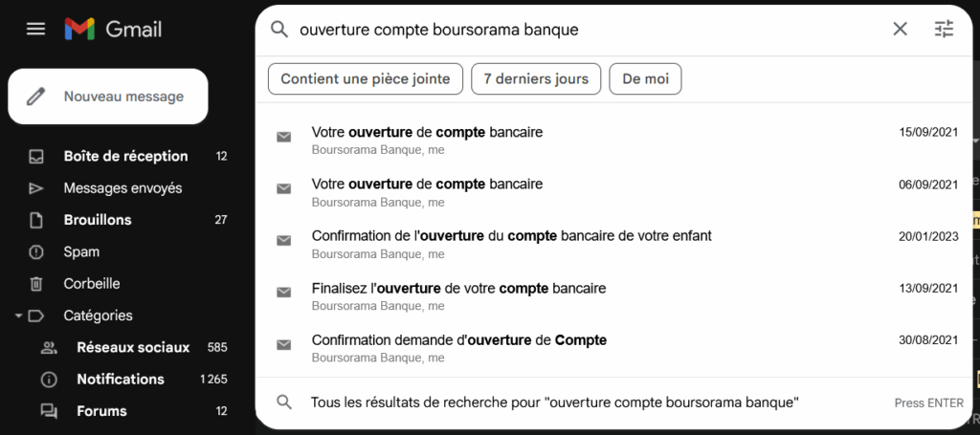The image size is (980, 435).
Task: Click the magnifier icon in search bar
Action: click(x=279, y=30)
